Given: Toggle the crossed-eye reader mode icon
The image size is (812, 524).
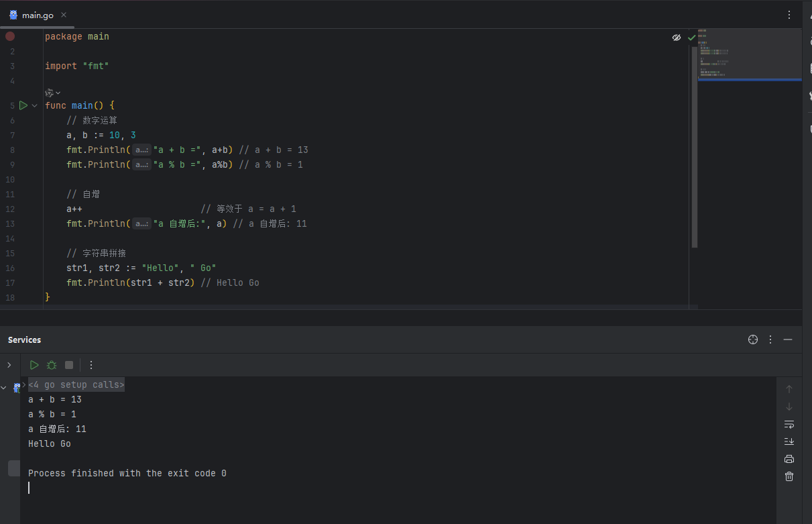Looking at the screenshot, I should pos(677,38).
